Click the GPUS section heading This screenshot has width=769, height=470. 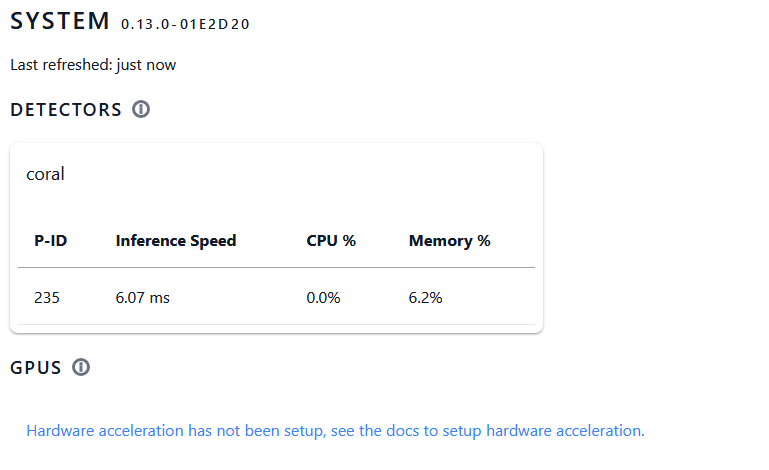pyautogui.click(x=36, y=368)
